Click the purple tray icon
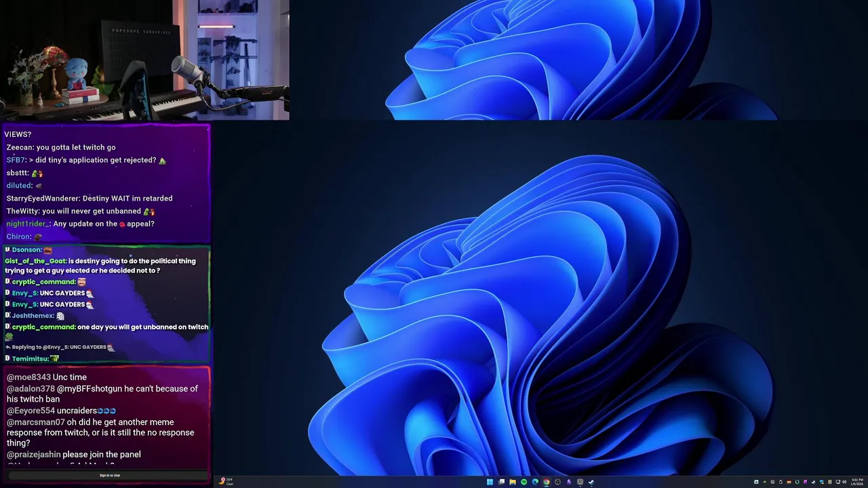Screen dimensions: 868x488 [805, 482]
